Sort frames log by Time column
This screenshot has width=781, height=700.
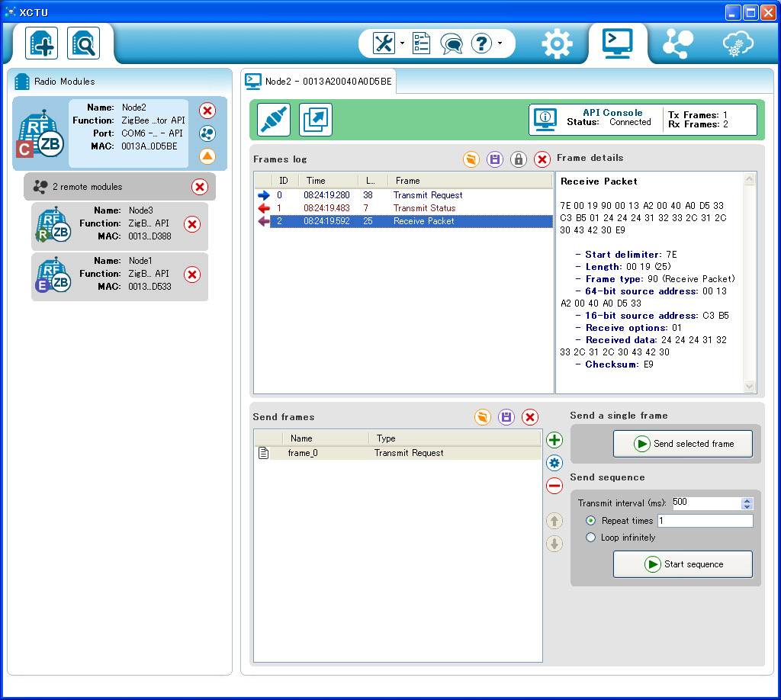point(328,181)
